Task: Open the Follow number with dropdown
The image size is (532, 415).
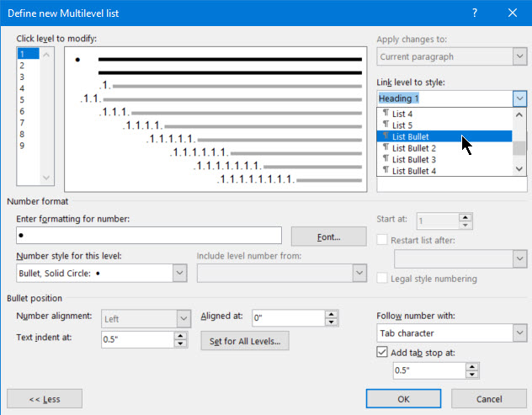Action: 519,333
